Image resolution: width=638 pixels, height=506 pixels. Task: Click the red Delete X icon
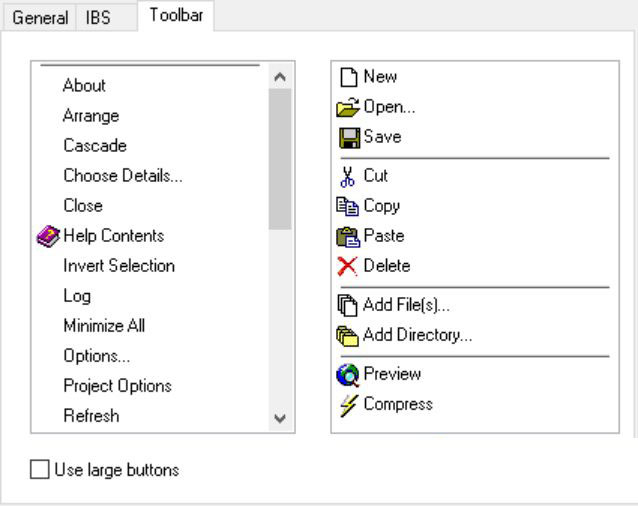point(348,266)
